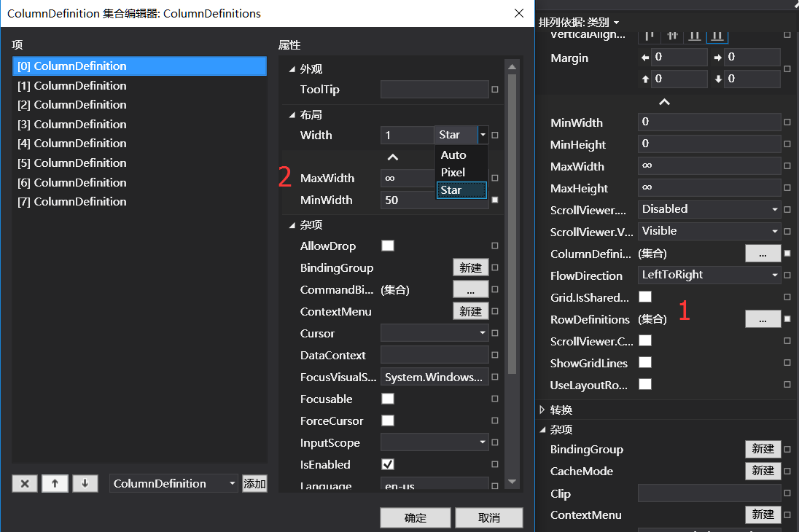
Task: Open the Cursor dropdown
Action: pyautogui.click(x=434, y=333)
